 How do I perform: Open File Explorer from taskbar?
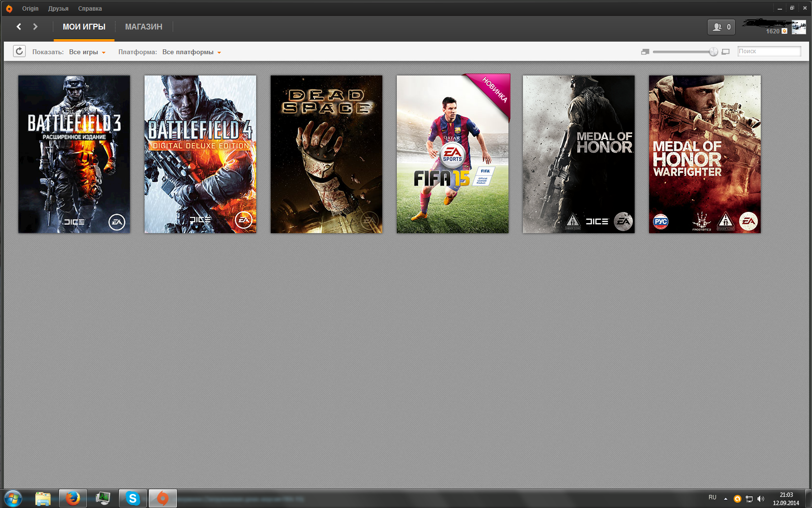pyautogui.click(x=43, y=498)
